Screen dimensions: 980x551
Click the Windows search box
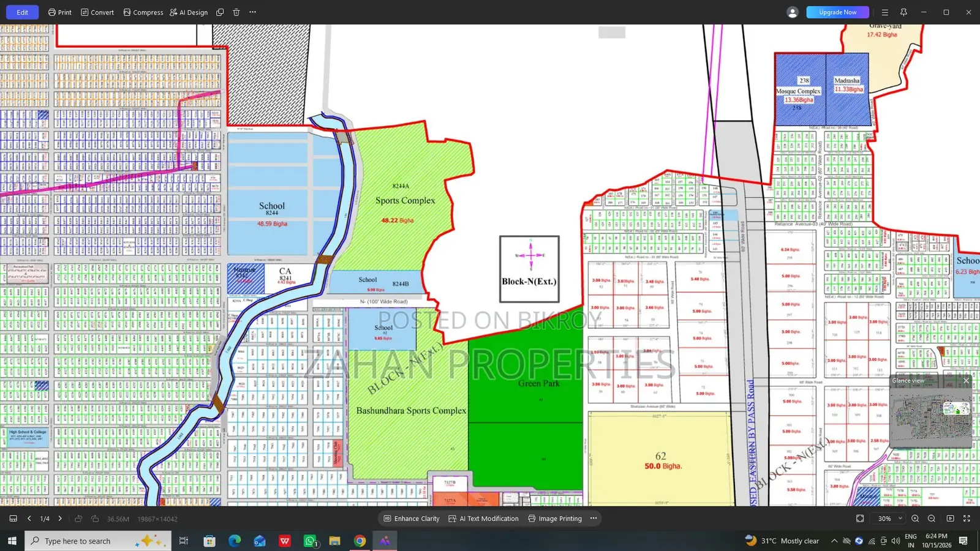coord(98,541)
